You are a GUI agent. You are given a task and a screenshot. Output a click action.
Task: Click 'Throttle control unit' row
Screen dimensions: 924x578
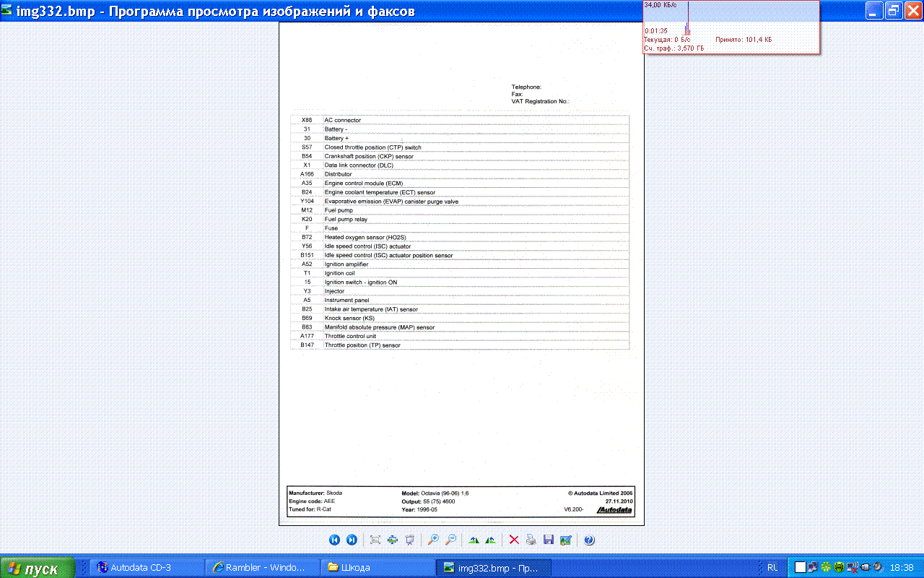click(x=460, y=336)
